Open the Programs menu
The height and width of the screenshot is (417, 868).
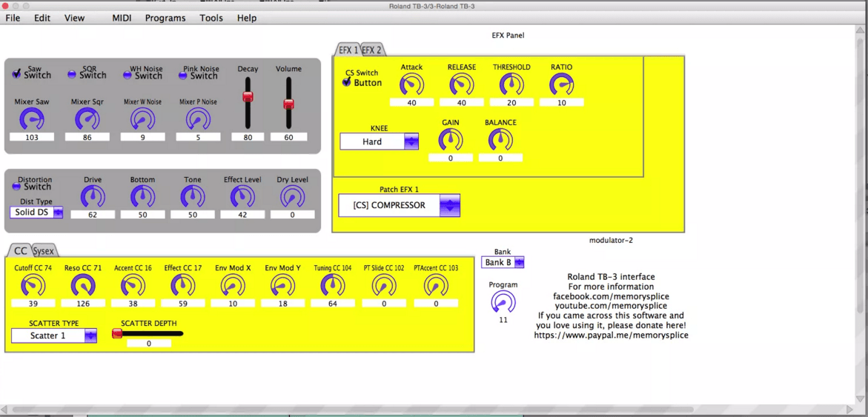165,18
